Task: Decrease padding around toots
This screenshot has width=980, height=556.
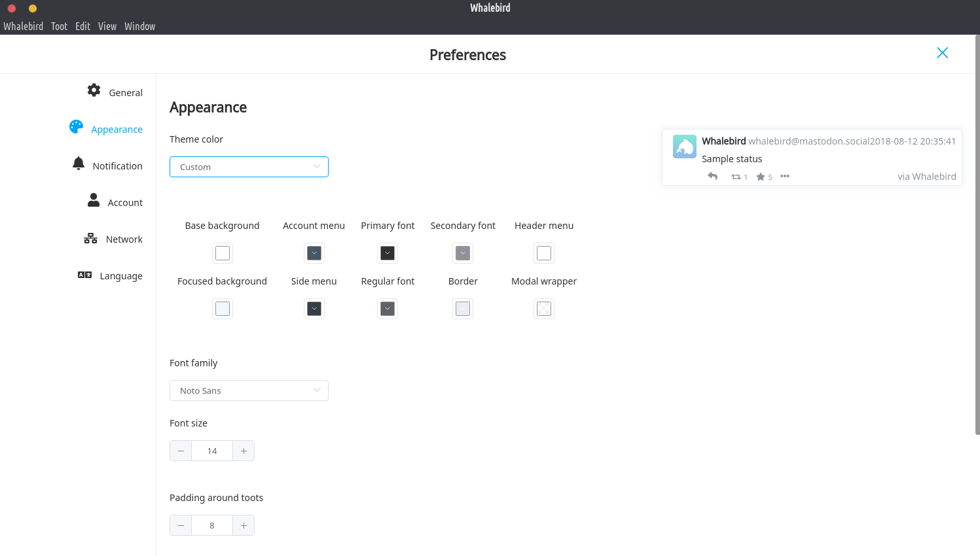Action: pos(181,525)
